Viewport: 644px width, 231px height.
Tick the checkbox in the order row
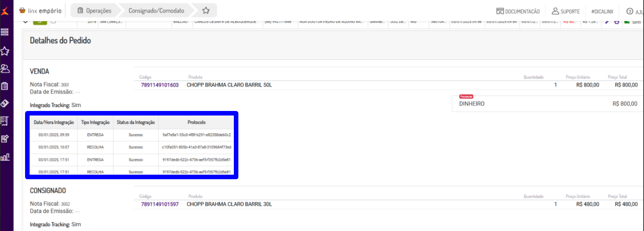53,21
